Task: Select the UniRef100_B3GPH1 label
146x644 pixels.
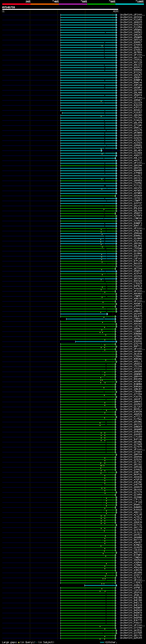Action: [x=131, y=342]
